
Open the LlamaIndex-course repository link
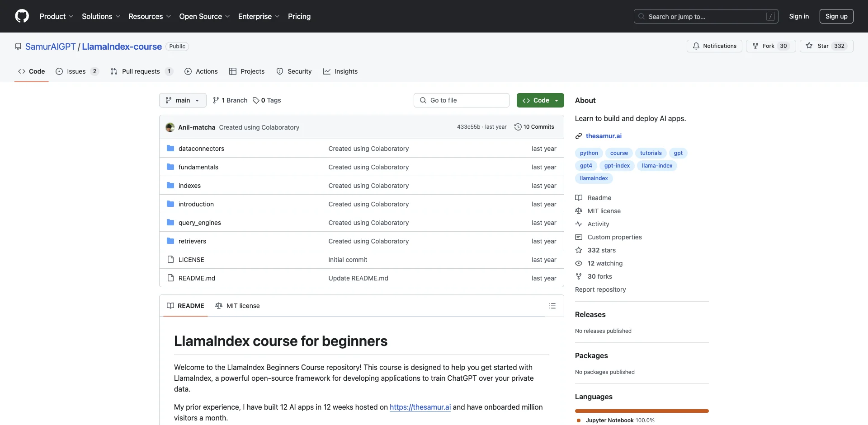(122, 47)
